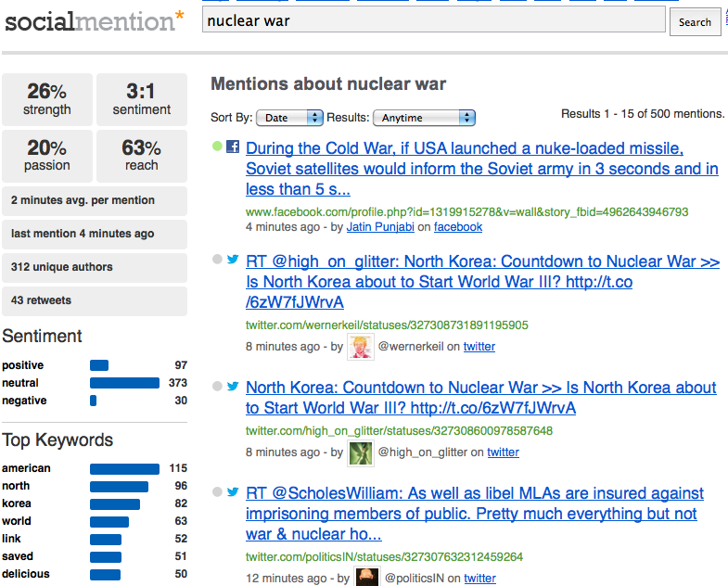The height and width of the screenshot is (586, 728).
Task: Click twitter source link after @politicsIN
Action: pos(480,579)
